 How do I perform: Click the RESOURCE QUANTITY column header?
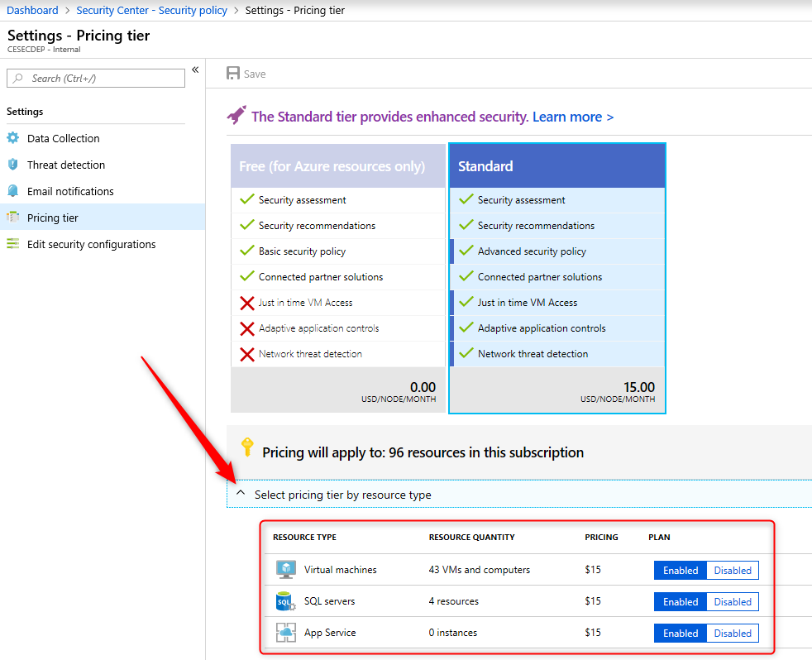pyautogui.click(x=472, y=538)
